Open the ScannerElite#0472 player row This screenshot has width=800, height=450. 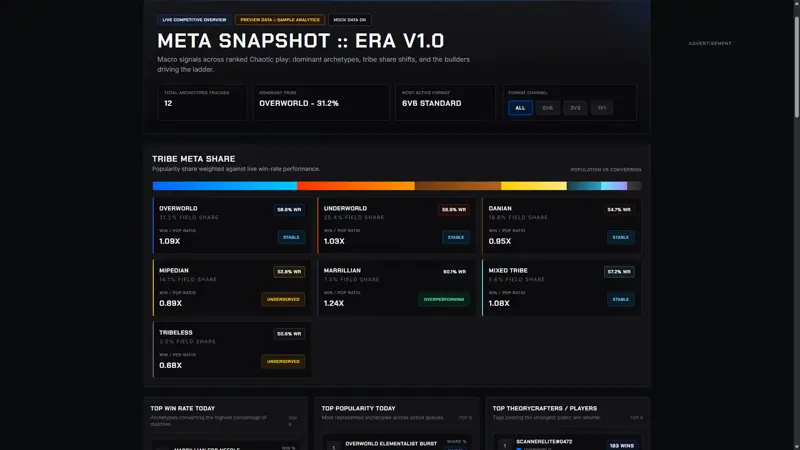(x=567, y=444)
